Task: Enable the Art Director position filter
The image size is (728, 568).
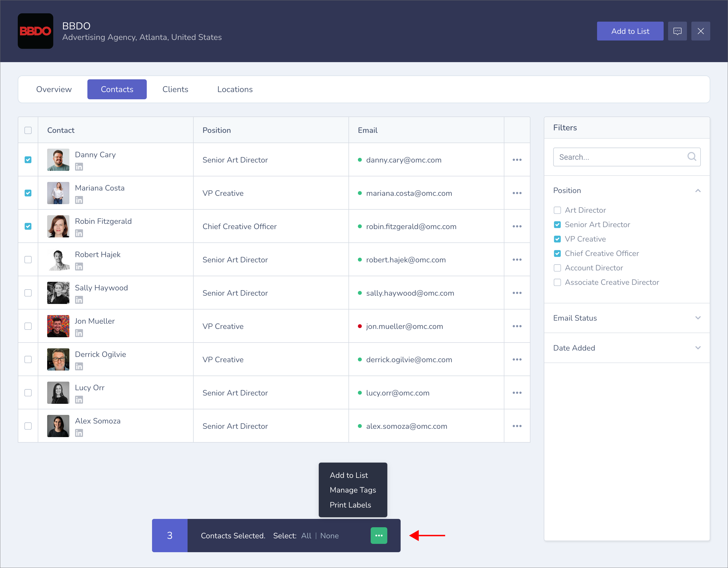Action: point(557,210)
